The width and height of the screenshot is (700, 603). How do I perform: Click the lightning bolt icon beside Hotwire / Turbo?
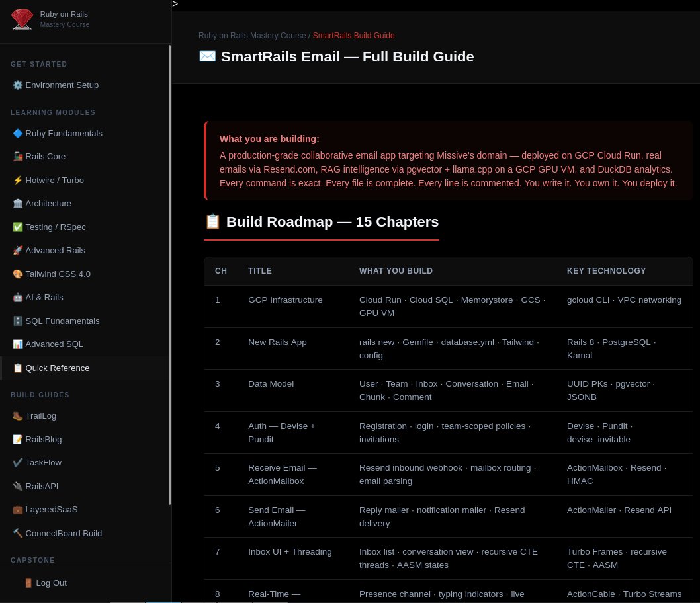pyautogui.click(x=18, y=181)
